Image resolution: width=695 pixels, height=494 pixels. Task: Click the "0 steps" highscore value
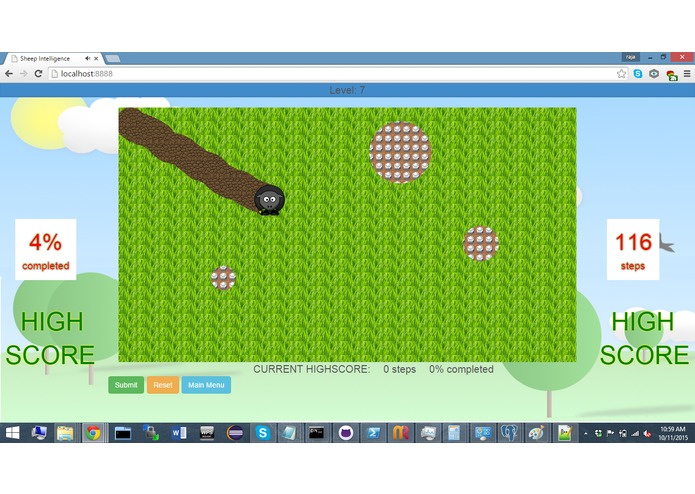399,369
